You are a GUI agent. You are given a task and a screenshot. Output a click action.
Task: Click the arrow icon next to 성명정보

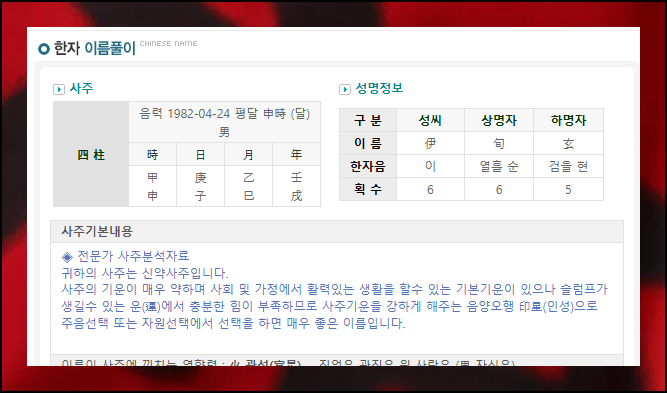tap(345, 89)
